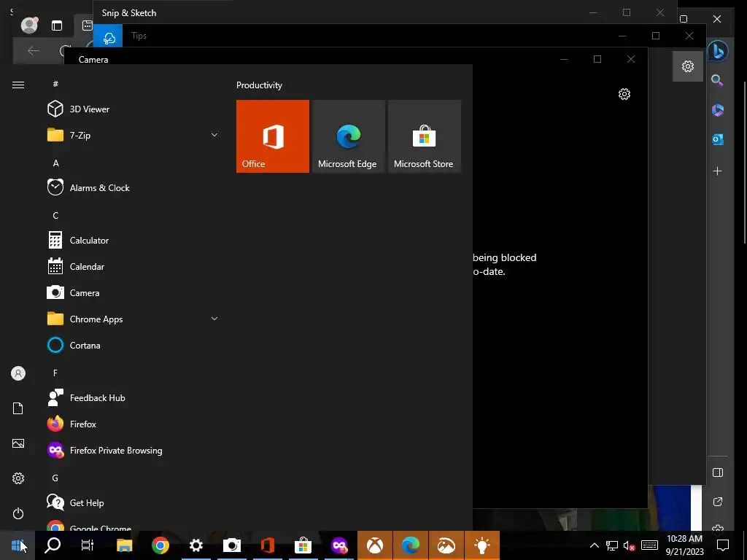Jump to letter A section header

click(x=55, y=163)
